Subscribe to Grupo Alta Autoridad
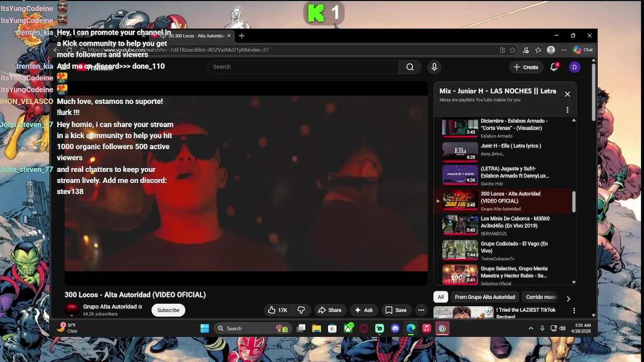The image size is (644, 362). tap(168, 310)
